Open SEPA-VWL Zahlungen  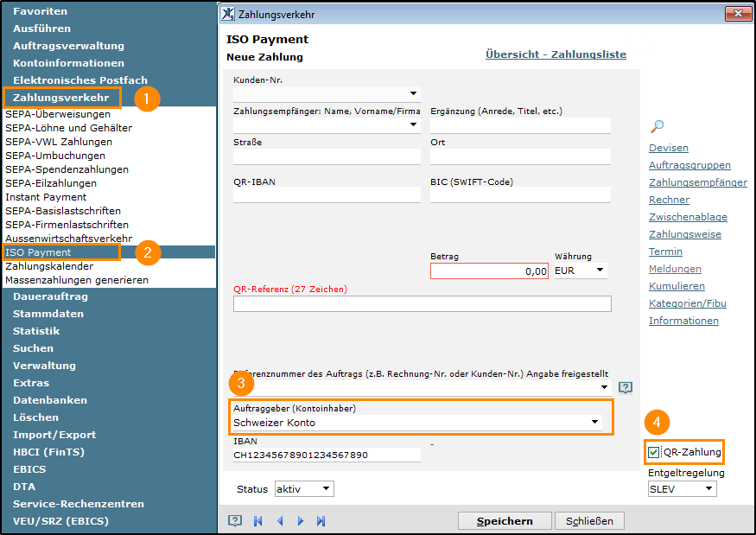59,142
